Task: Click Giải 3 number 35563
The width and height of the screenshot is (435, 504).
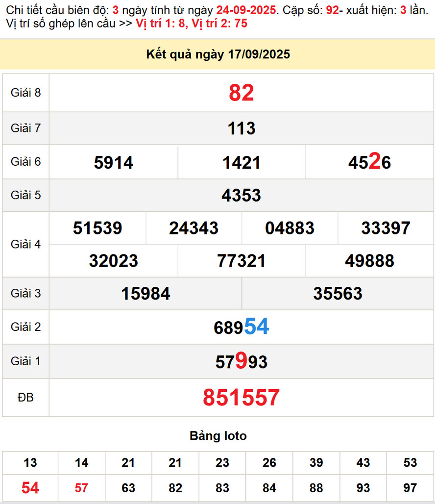Action: [338, 294]
